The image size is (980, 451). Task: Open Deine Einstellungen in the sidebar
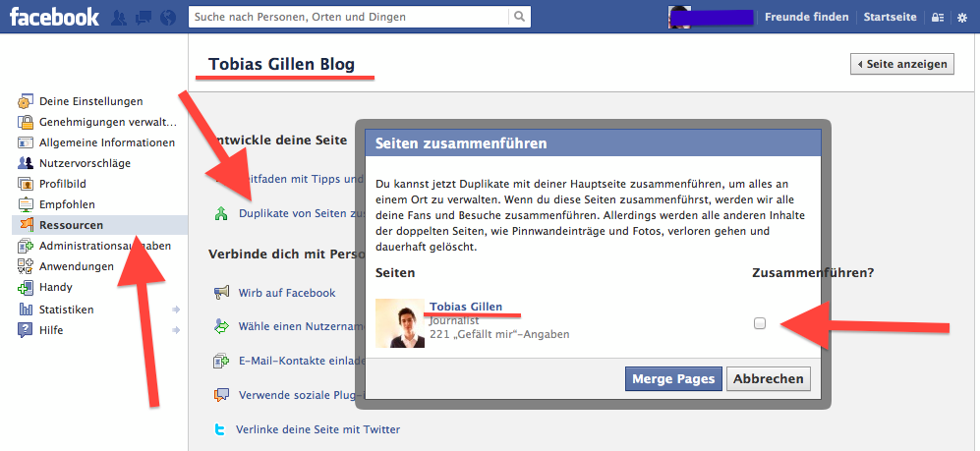click(x=91, y=101)
